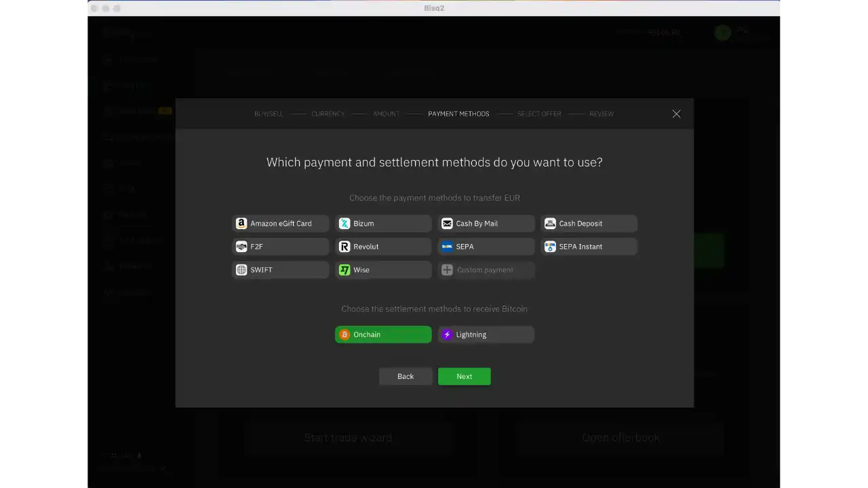This screenshot has width=868, height=488.
Task: Click the Bitcoin icon on Onchain button
Action: pos(344,334)
